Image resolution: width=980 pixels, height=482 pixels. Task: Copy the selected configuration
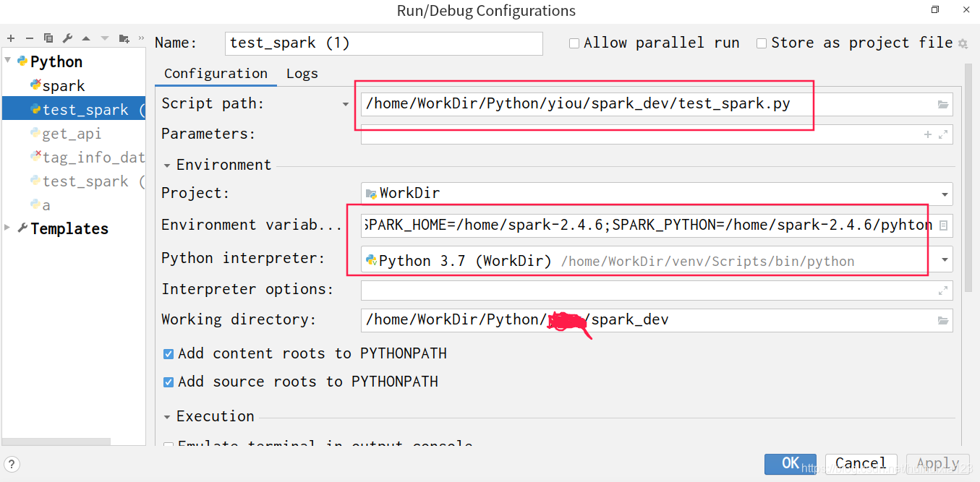(48, 38)
